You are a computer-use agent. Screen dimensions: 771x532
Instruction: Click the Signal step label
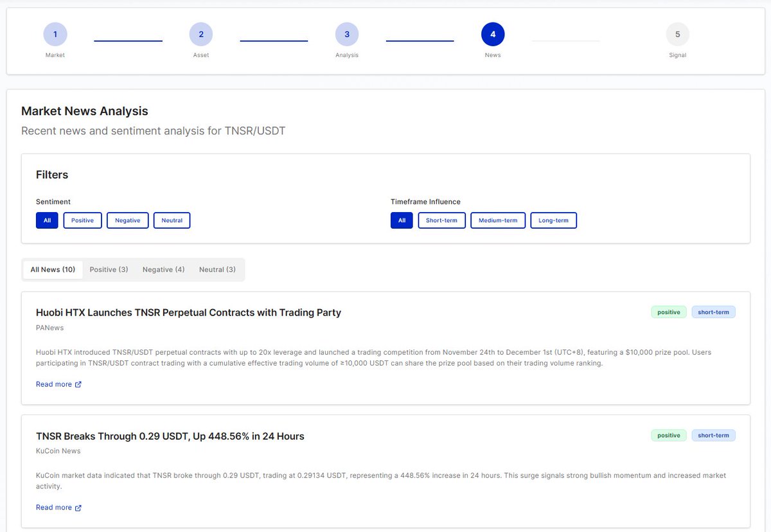[677, 55]
